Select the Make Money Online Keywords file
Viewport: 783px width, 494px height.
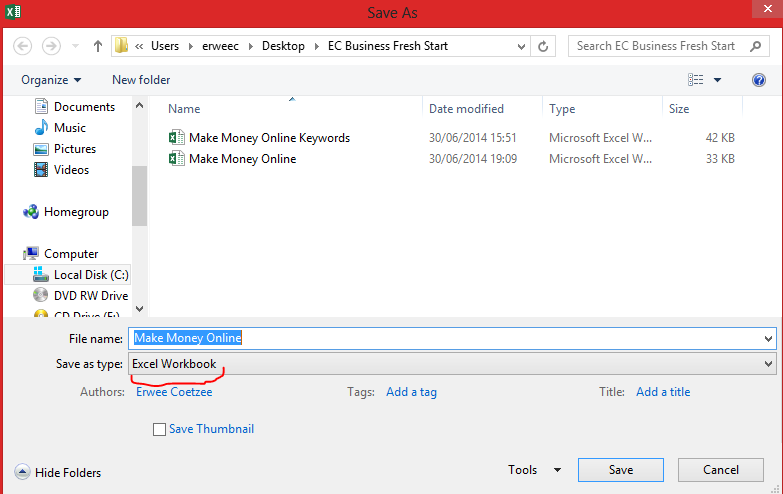tap(269, 138)
